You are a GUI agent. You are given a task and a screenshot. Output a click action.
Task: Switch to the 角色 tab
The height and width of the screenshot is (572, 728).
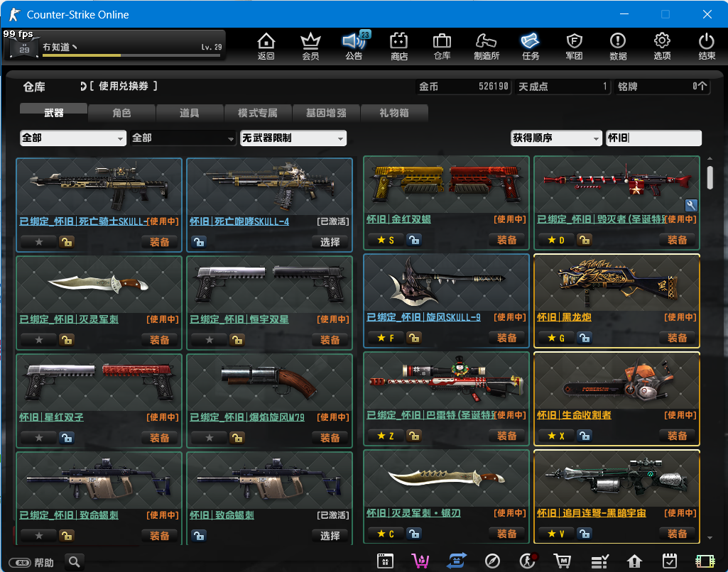click(x=121, y=112)
